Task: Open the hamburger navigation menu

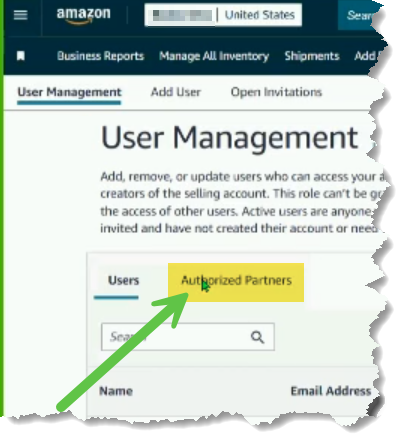Action: (x=20, y=15)
